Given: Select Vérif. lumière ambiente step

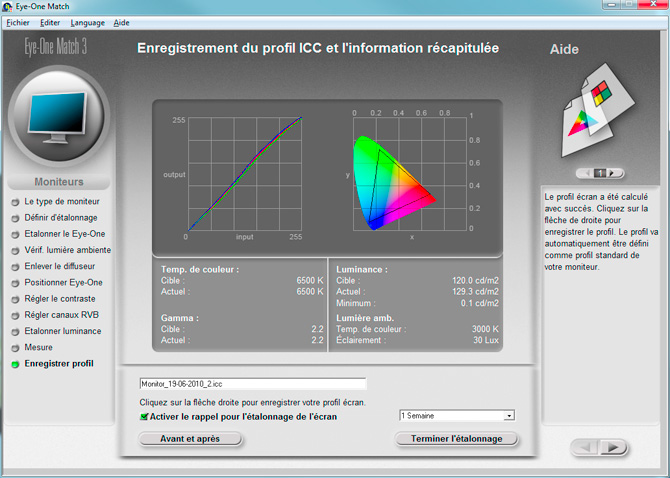Looking at the screenshot, I should point(68,250).
